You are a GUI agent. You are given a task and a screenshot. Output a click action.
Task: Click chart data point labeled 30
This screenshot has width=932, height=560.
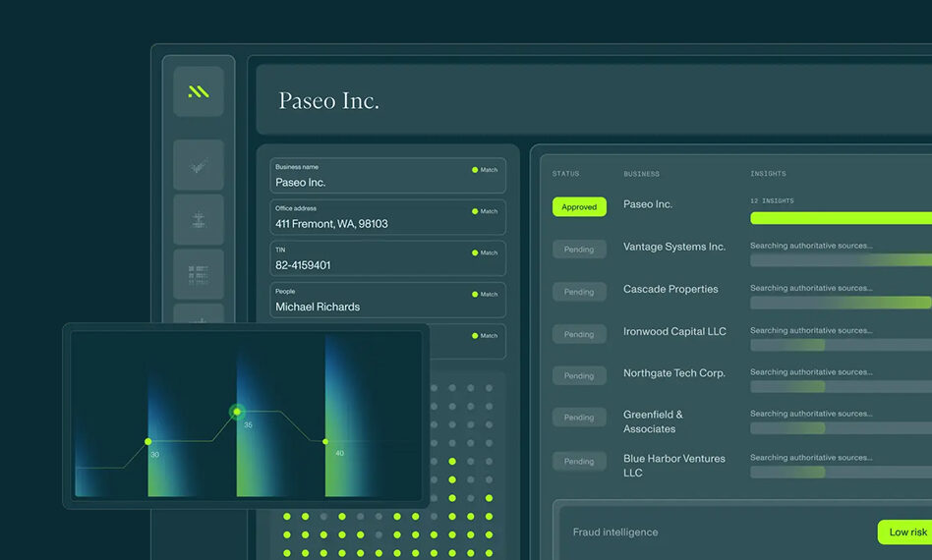pos(148,441)
